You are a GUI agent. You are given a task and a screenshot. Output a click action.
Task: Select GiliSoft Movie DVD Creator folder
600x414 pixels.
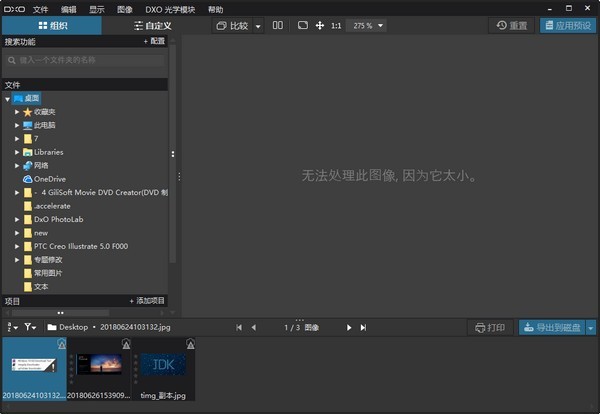(101, 192)
